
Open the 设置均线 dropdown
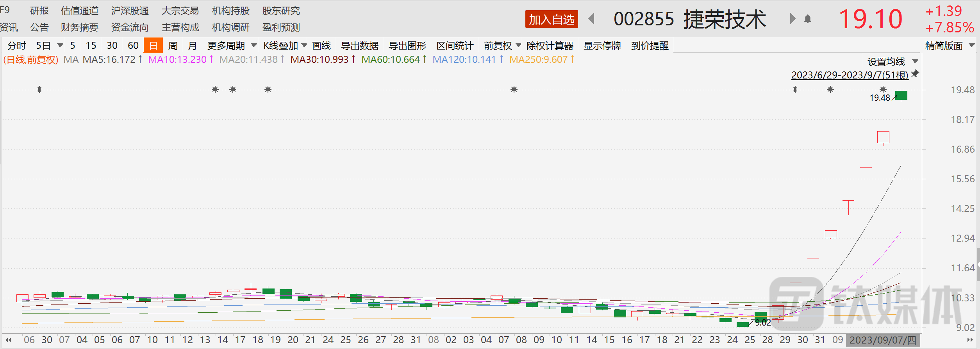click(x=892, y=62)
